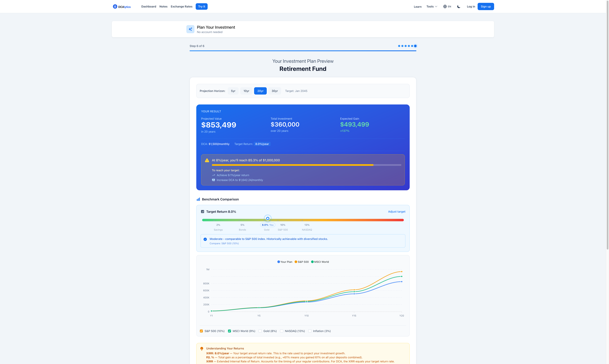Click the DCAlytics logo icon
The height and width of the screenshot is (364, 609).
115,6
